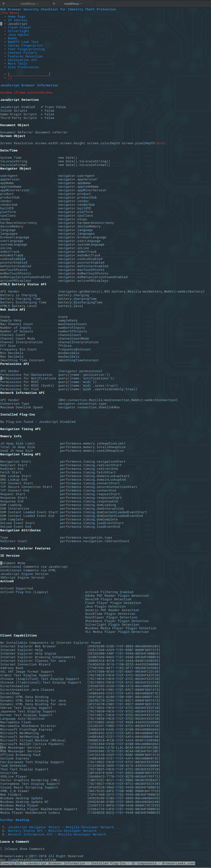Image resolution: width=211 pixels, height=868 pixels.
Task: Close the second terminal tab via its X icon
Action: (54, 4)
